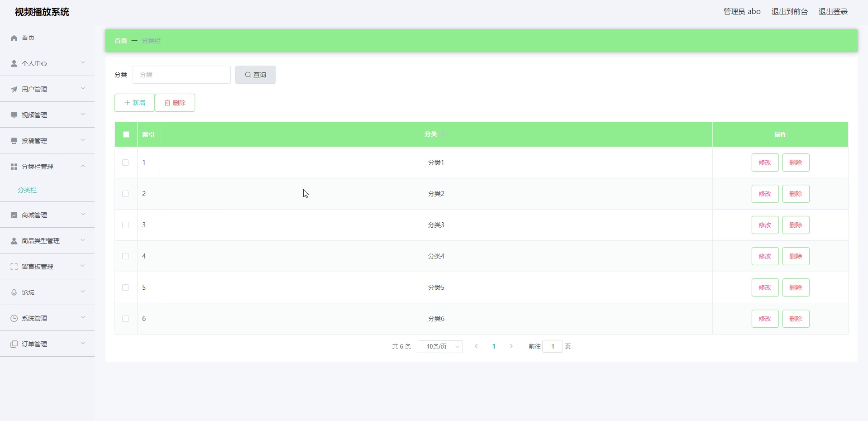Expand the 用户管理 menu chevron

pyautogui.click(x=83, y=88)
